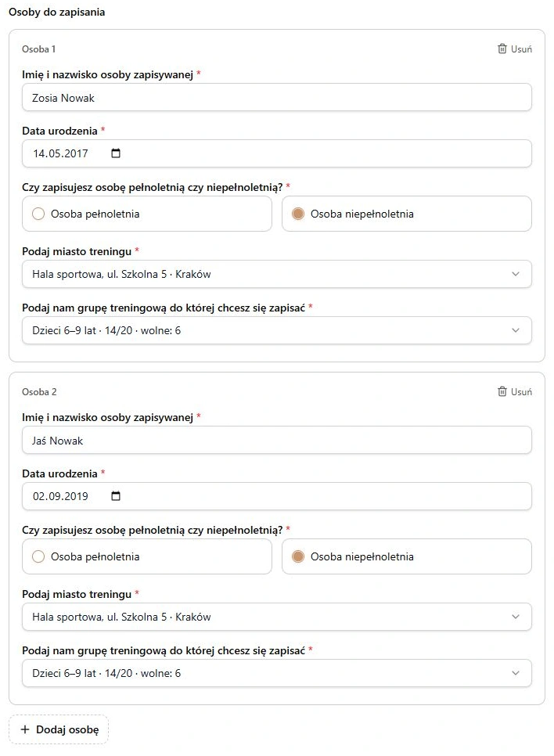Open calendar picker for Jaś's birth date
This screenshot has height=756, width=554.
click(116, 496)
